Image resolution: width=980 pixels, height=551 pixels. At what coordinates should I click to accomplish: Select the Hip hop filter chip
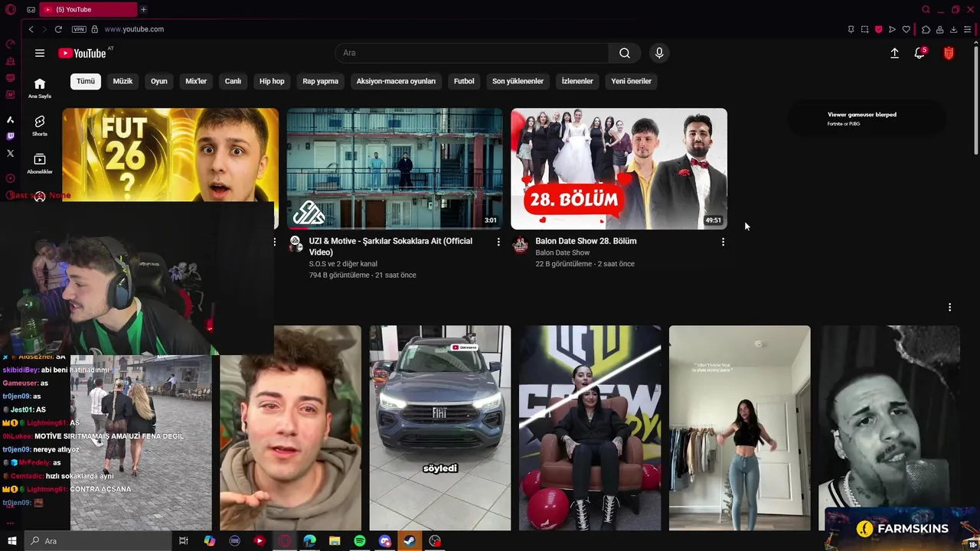tap(272, 81)
